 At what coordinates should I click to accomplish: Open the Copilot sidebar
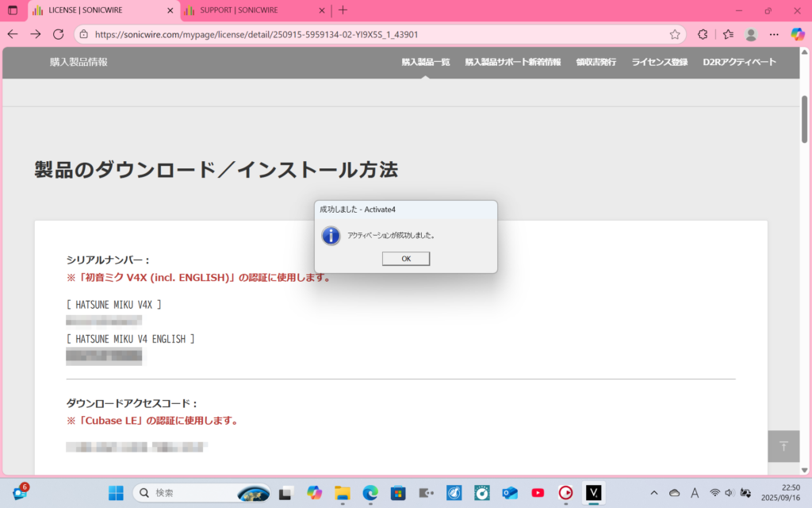point(798,35)
